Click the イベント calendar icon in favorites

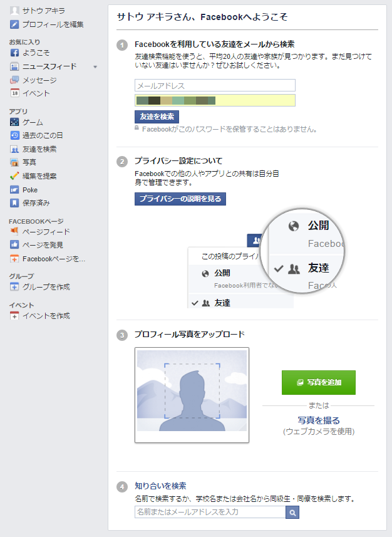(x=14, y=93)
